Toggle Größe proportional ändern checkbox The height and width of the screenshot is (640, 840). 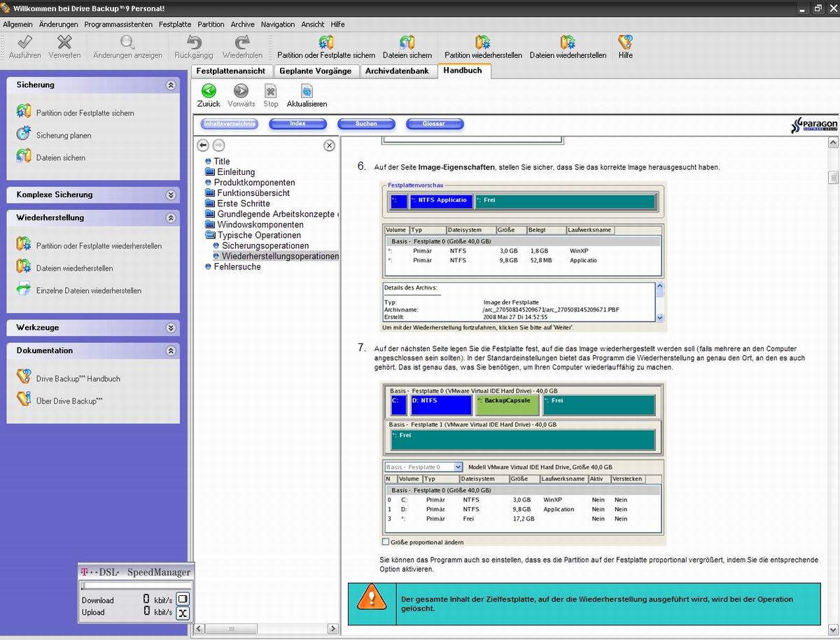coord(386,541)
